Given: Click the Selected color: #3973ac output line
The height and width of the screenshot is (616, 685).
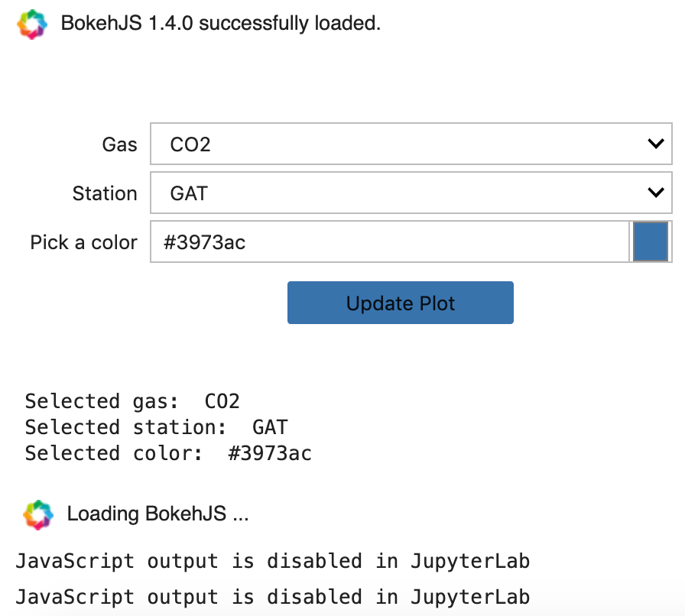Looking at the screenshot, I should click(x=168, y=452).
